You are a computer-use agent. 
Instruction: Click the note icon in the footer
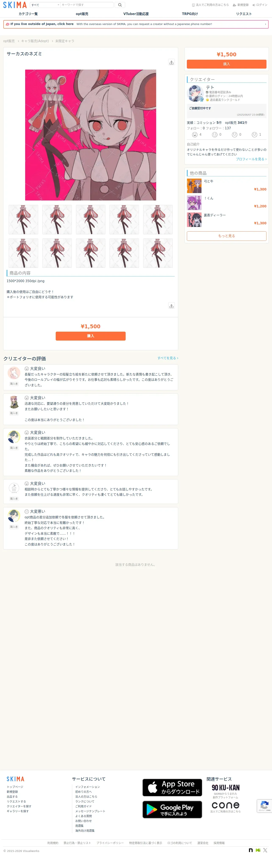tap(251, 850)
